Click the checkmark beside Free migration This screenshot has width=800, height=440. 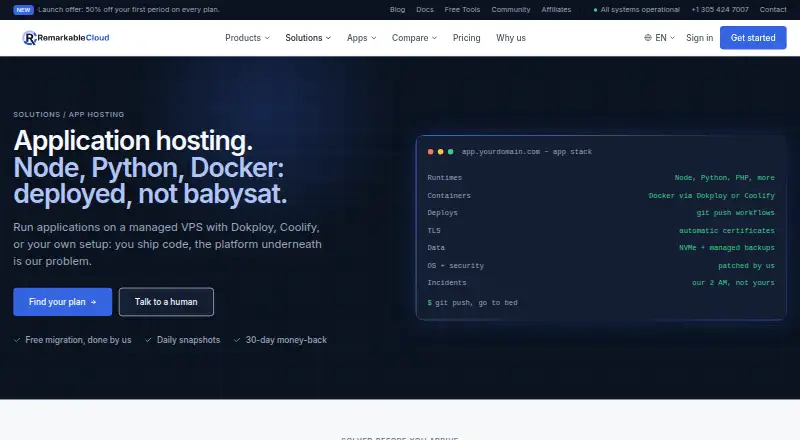pyautogui.click(x=17, y=340)
